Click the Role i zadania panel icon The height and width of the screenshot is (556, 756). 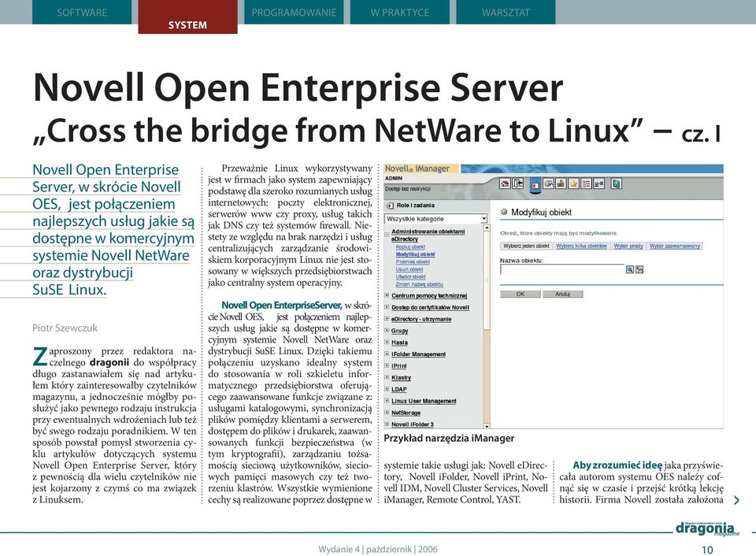[390, 206]
